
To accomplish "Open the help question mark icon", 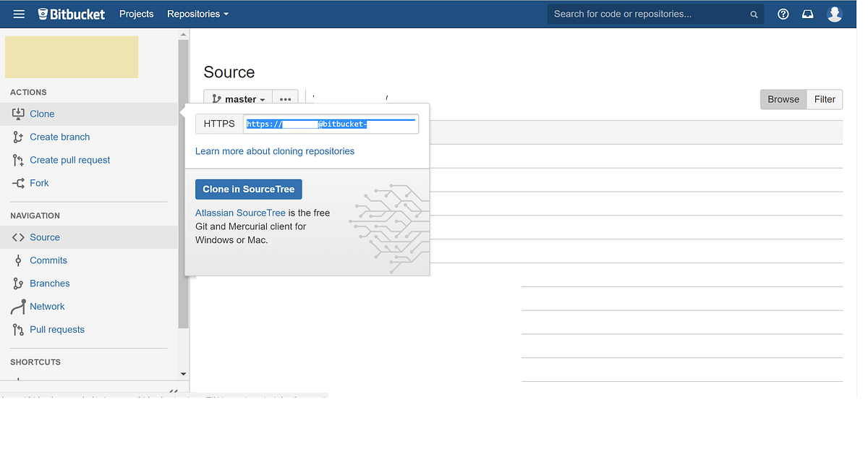I will 783,14.
